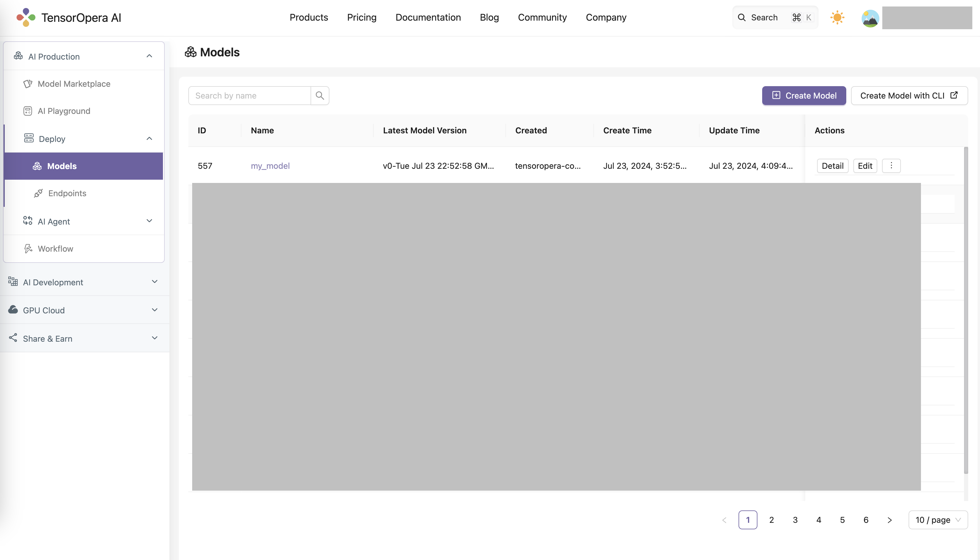
Task: Open Model Marketplace from the sidebar
Action: (74, 84)
